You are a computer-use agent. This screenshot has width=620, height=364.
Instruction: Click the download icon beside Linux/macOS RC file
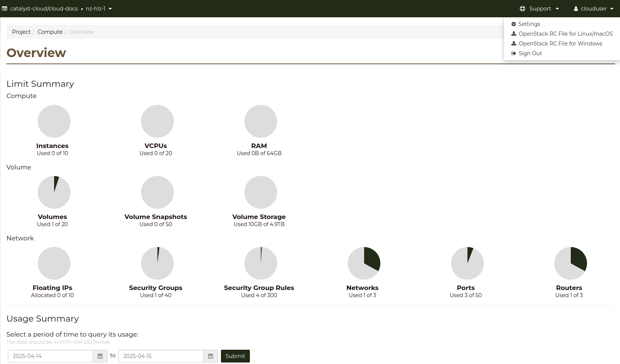tap(514, 33)
